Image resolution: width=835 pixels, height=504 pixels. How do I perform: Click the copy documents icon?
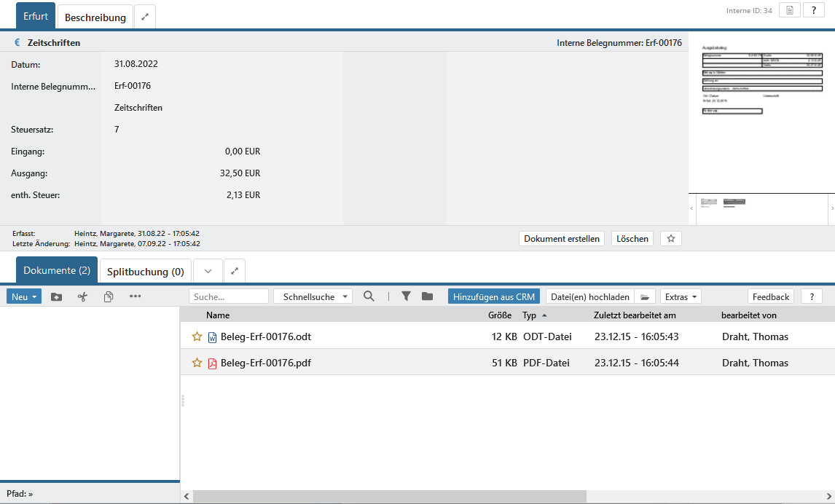click(x=109, y=296)
